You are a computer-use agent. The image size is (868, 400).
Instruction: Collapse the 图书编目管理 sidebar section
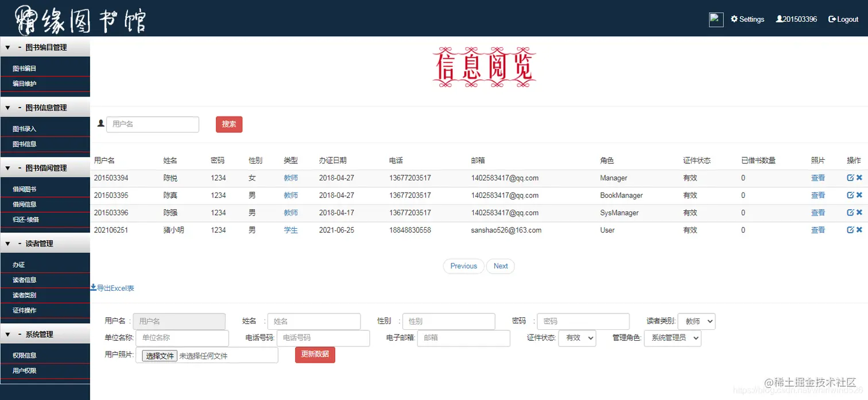(45, 47)
